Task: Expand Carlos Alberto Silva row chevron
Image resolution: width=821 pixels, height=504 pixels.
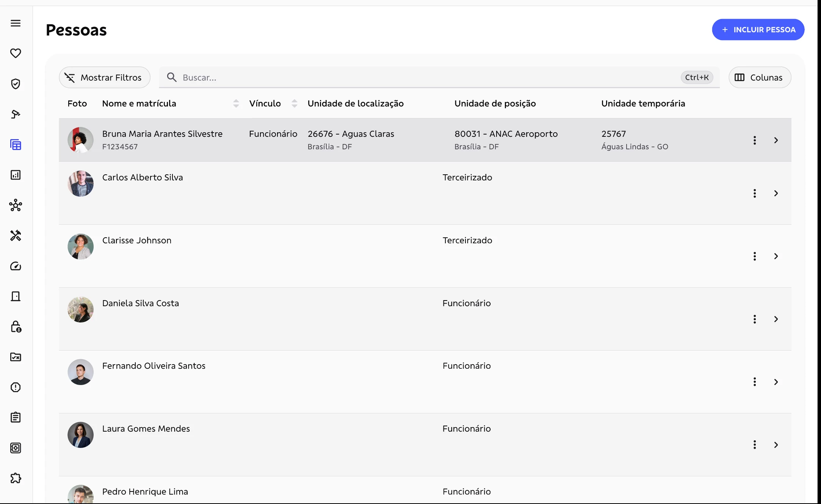Action: pos(776,193)
